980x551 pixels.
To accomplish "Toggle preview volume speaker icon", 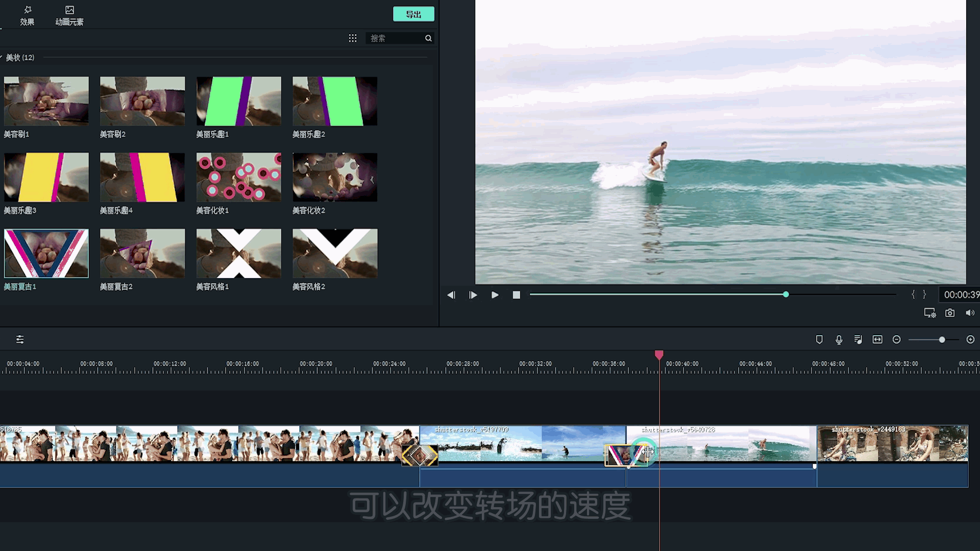I will point(970,313).
